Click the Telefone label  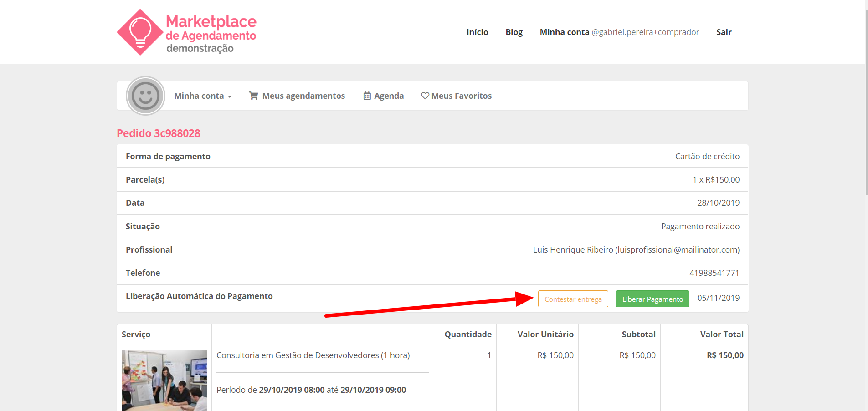click(143, 273)
